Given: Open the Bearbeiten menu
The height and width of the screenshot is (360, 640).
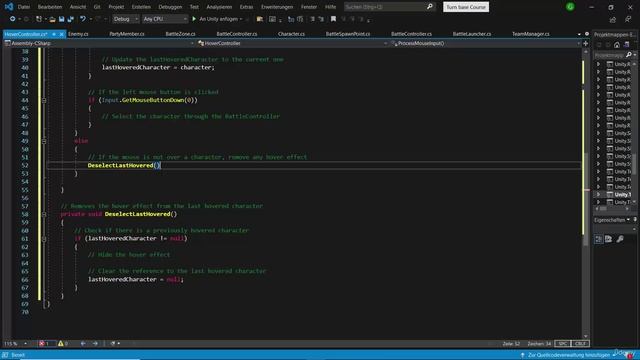Looking at the screenshot, I should [50, 7].
